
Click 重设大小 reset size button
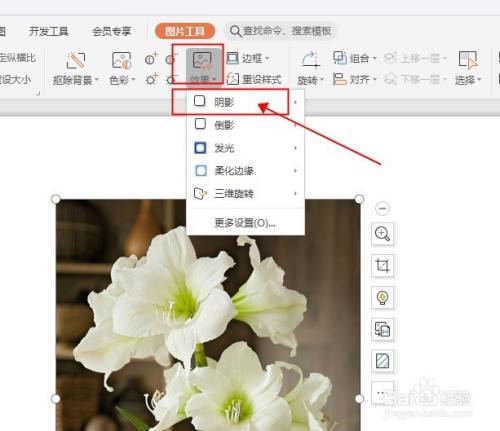pyautogui.click(x=15, y=80)
